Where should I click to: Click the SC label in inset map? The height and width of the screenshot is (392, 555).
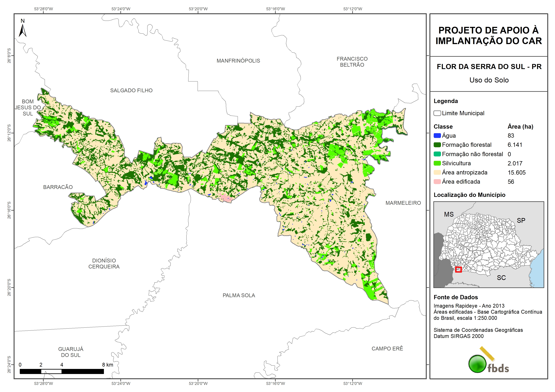(x=501, y=278)
